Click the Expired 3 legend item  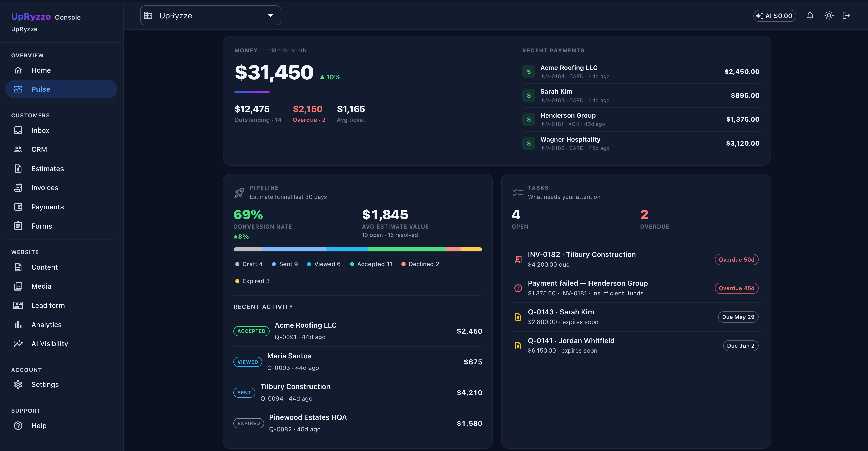[252, 281]
